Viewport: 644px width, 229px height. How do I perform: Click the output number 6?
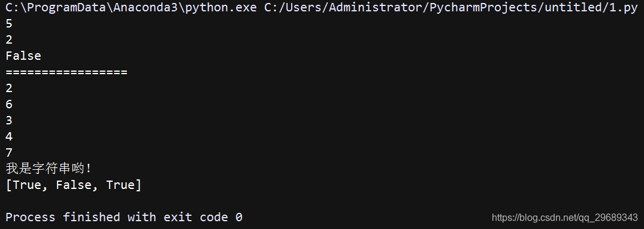(9, 105)
